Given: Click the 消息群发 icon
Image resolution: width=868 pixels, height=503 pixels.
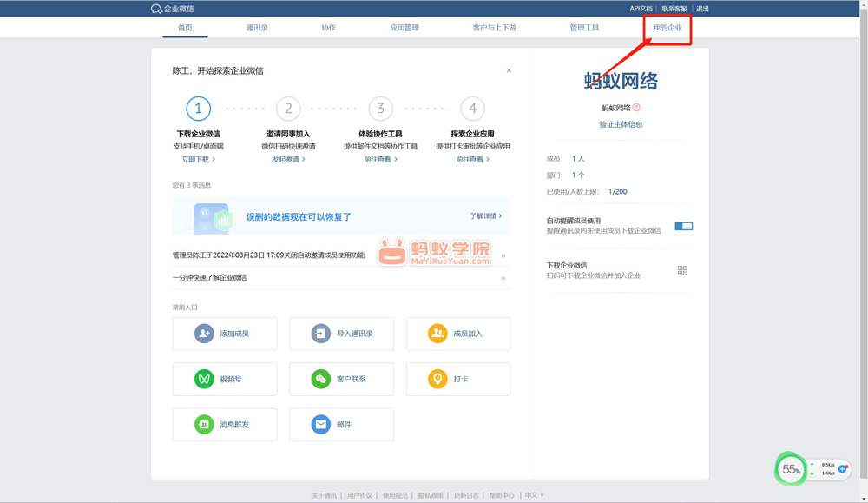Looking at the screenshot, I should (x=204, y=425).
